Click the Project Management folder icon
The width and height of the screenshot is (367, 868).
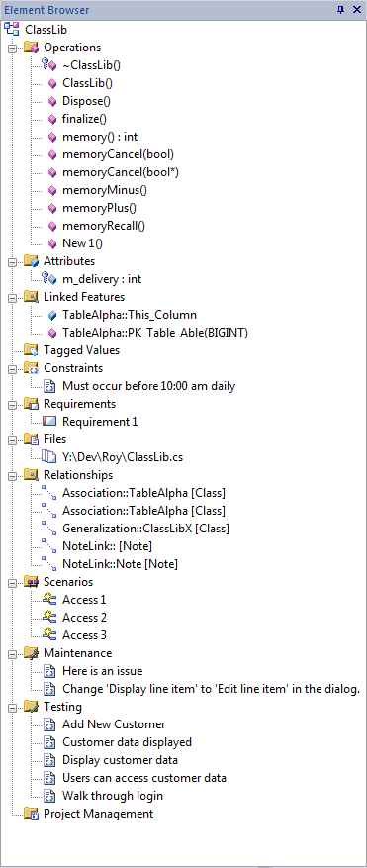[31, 814]
